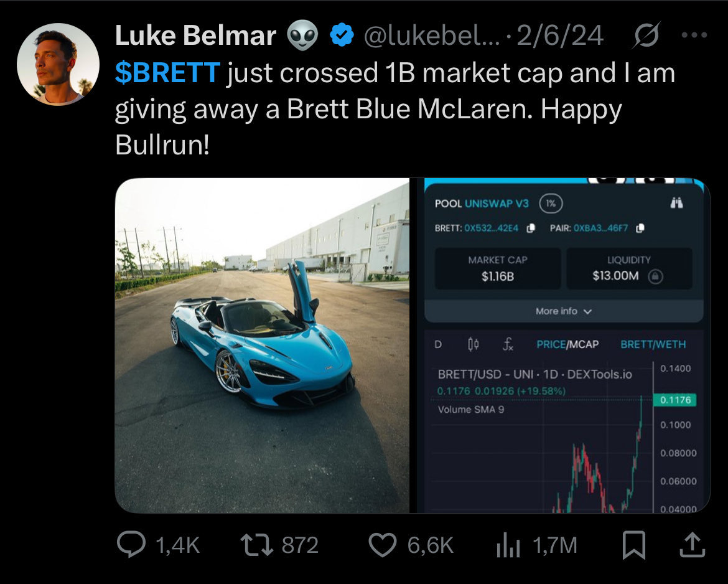
Task: Open the blue McLaren photo
Action: 262,346
